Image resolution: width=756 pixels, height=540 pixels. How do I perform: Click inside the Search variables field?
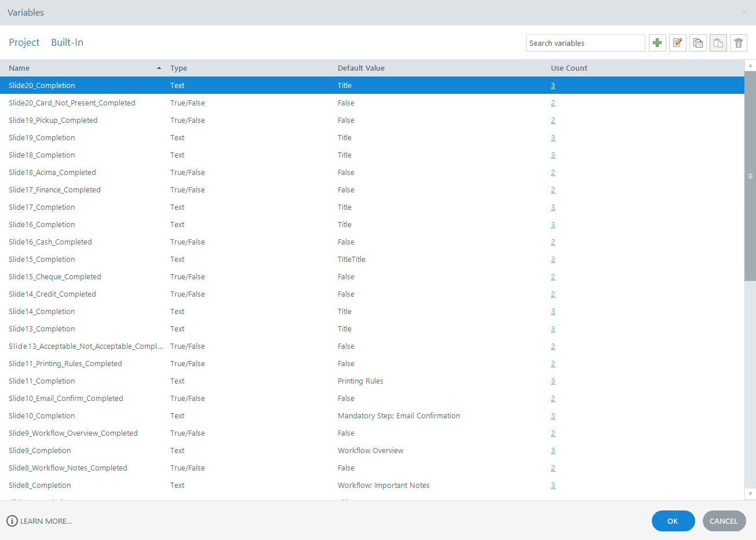[585, 42]
